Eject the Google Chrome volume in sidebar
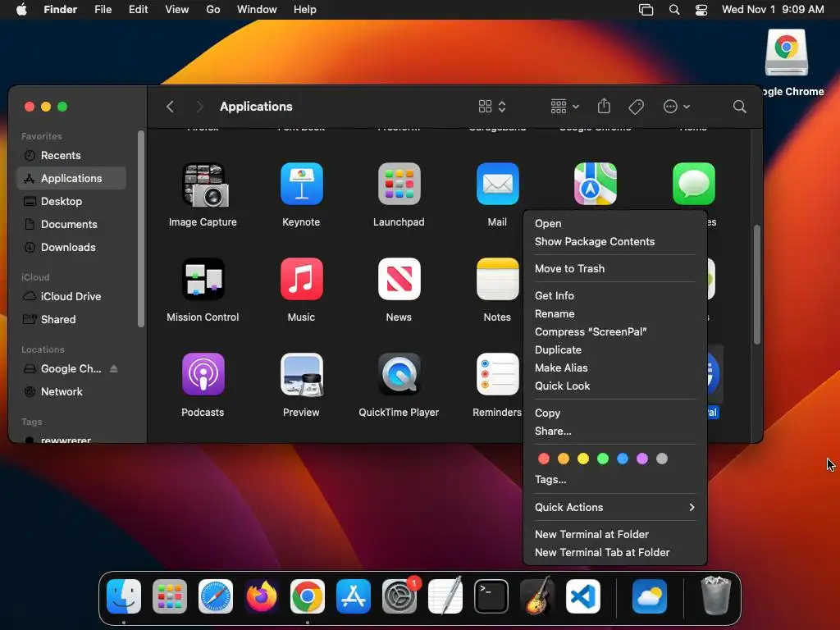 point(113,368)
